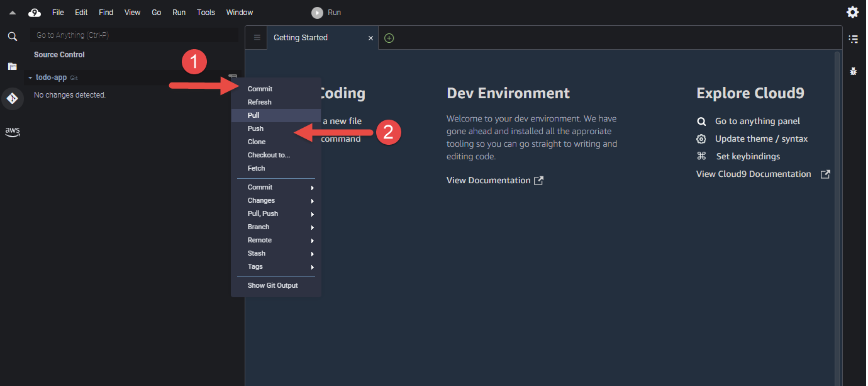Open the Edit menu
This screenshot has height=386, width=868.
[81, 13]
